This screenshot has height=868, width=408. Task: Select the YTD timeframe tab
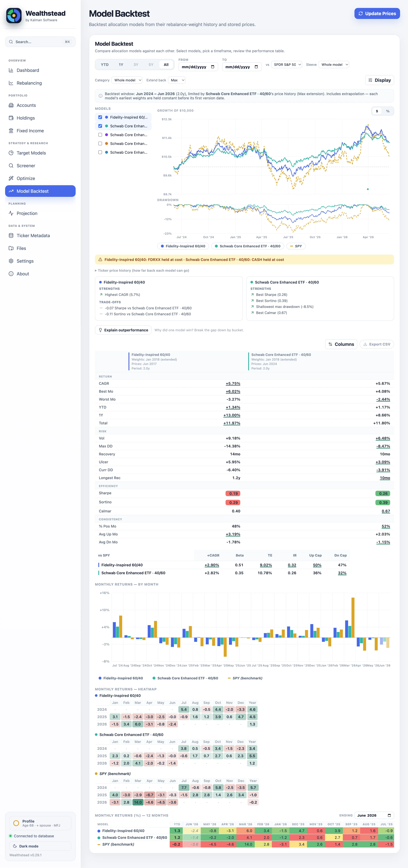pyautogui.click(x=105, y=65)
